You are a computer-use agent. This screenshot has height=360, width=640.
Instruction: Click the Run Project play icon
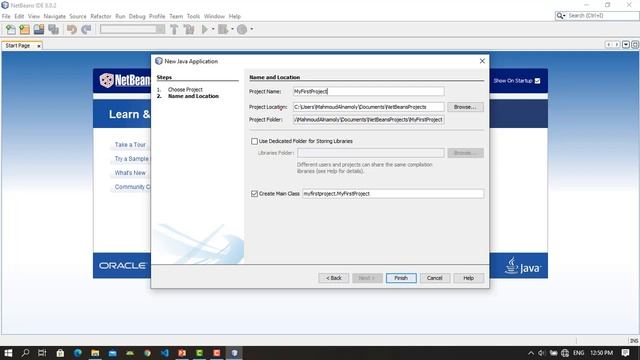coord(205,29)
